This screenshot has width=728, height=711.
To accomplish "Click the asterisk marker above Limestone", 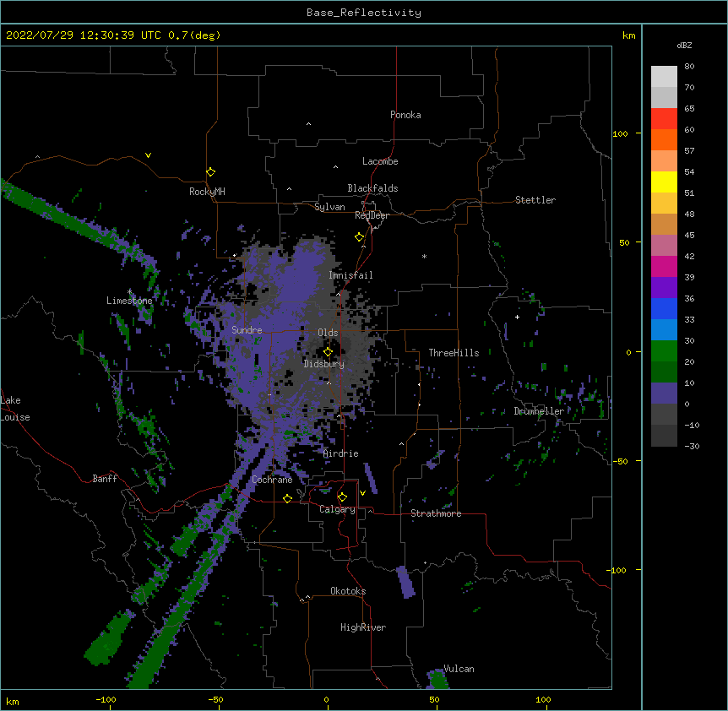I will coord(129,291).
